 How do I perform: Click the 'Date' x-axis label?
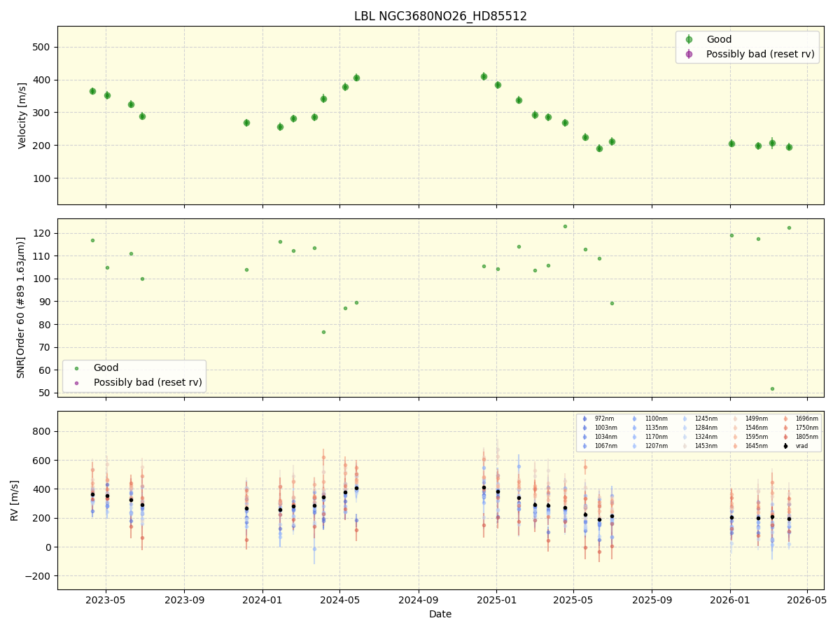point(440,614)
